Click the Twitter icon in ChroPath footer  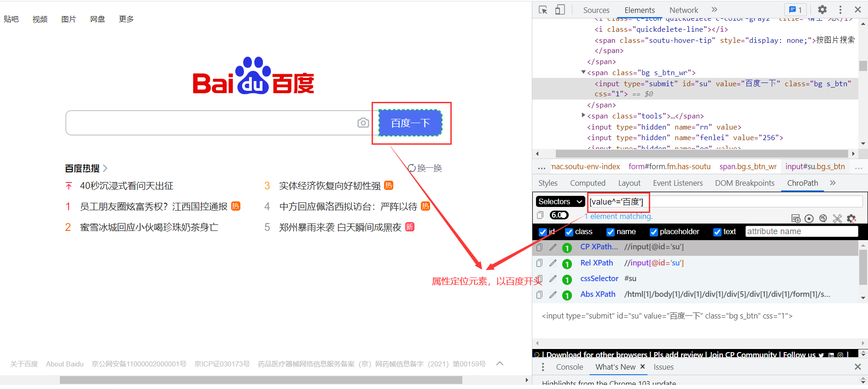point(821,355)
